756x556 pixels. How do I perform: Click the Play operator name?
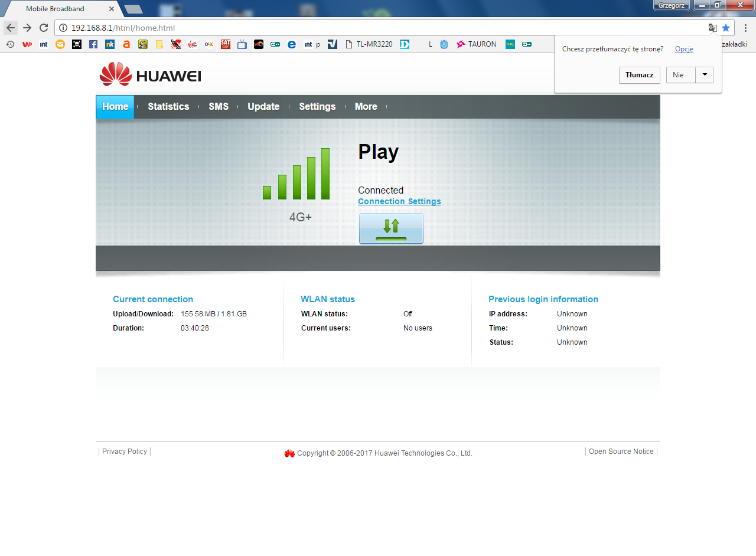point(379,152)
